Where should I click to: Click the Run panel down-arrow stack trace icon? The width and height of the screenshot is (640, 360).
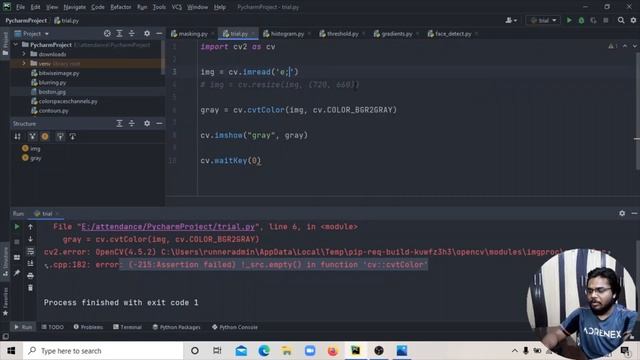pyautogui.click(x=30, y=239)
